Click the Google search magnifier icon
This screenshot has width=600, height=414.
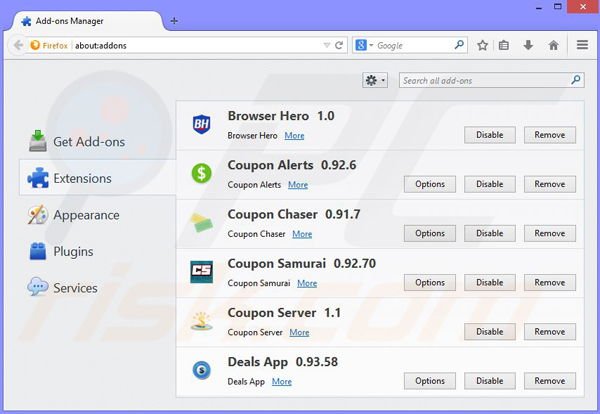pyautogui.click(x=459, y=45)
